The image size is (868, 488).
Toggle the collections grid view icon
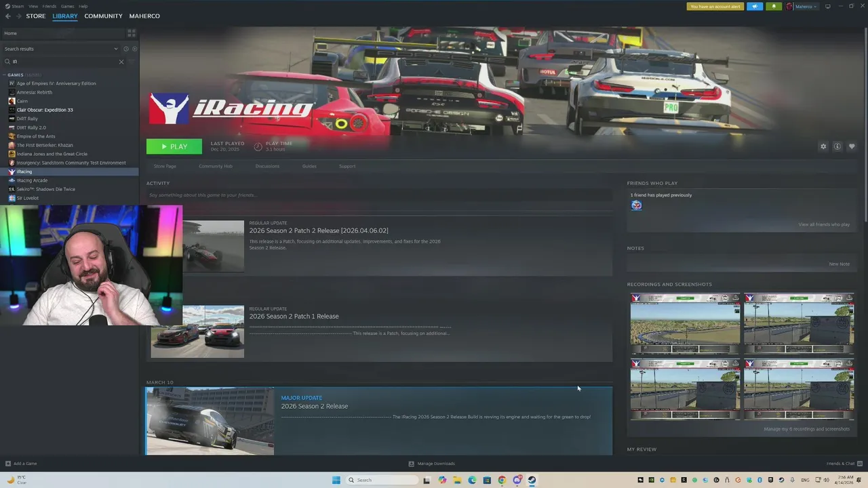tap(132, 33)
